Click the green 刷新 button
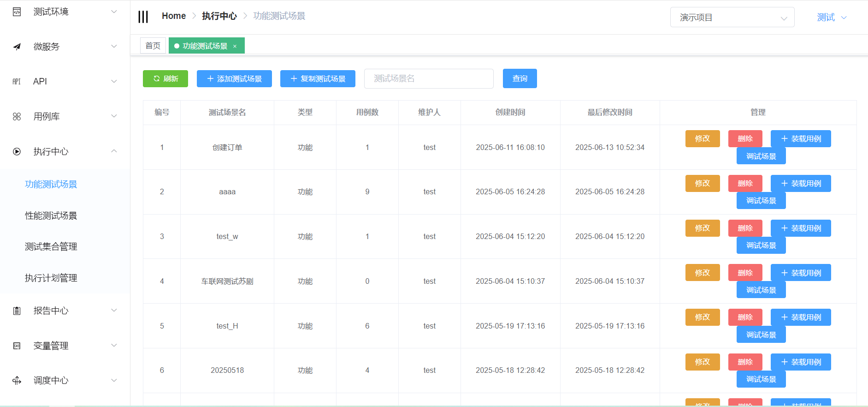868x407 pixels. click(165, 78)
